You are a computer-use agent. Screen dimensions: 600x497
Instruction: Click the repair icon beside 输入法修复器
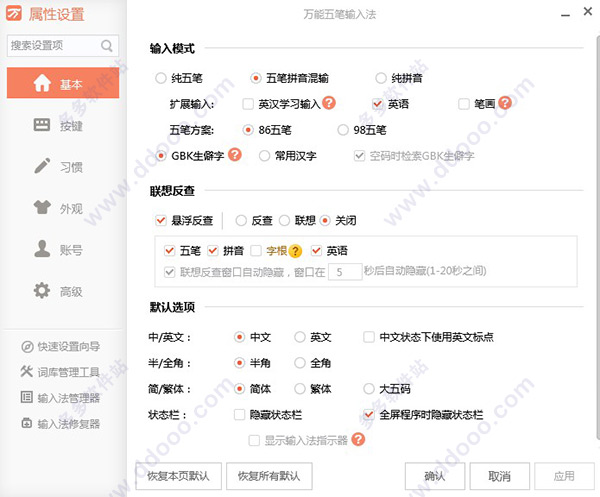click(x=27, y=423)
